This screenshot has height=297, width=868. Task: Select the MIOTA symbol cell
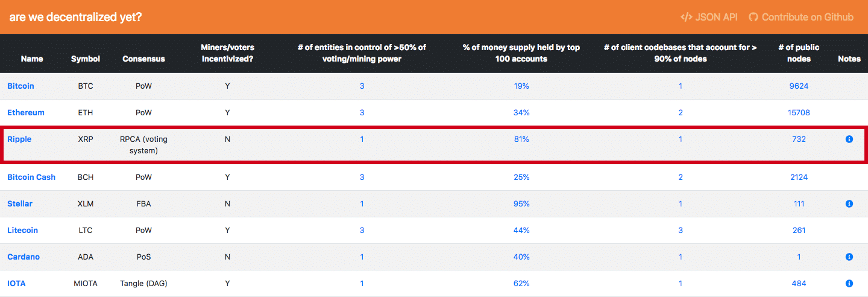pos(86,283)
